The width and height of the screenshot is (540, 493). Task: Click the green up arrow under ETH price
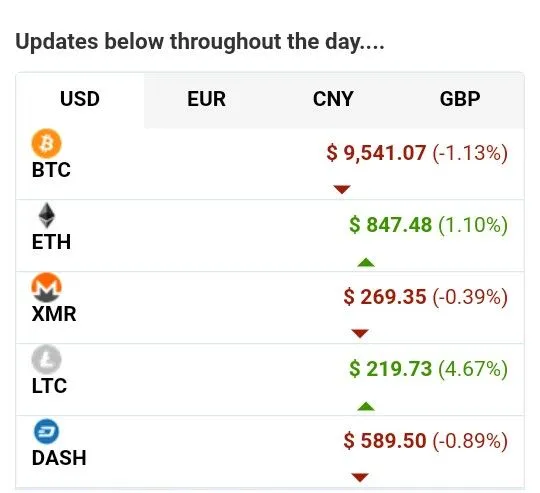pyautogui.click(x=366, y=262)
